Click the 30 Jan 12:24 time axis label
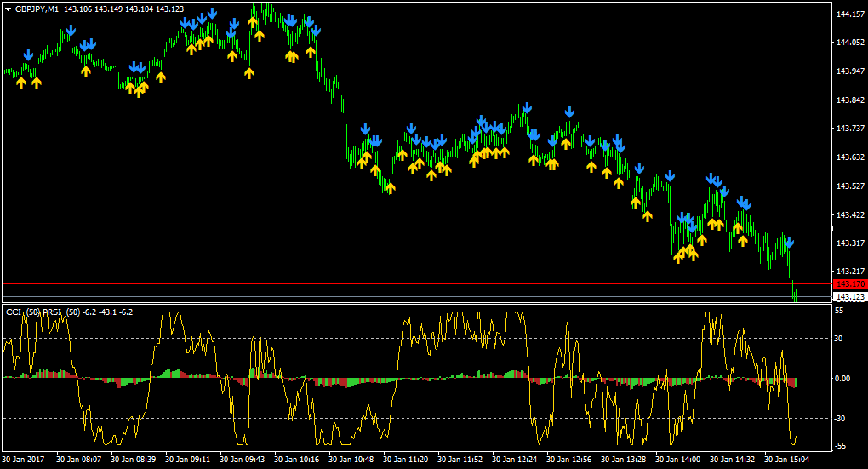The image size is (868, 469). (x=515, y=459)
